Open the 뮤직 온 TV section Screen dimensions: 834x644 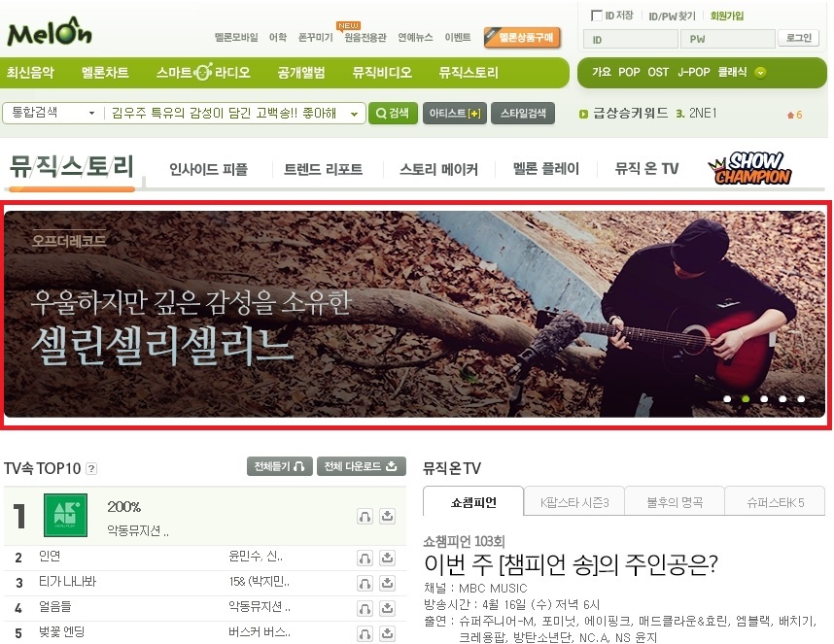[646, 169]
